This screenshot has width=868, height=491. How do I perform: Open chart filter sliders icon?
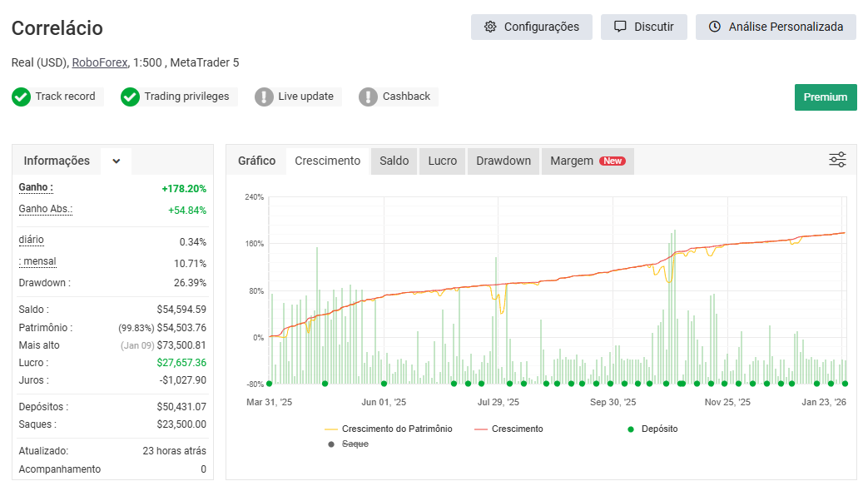click(837, 160)
